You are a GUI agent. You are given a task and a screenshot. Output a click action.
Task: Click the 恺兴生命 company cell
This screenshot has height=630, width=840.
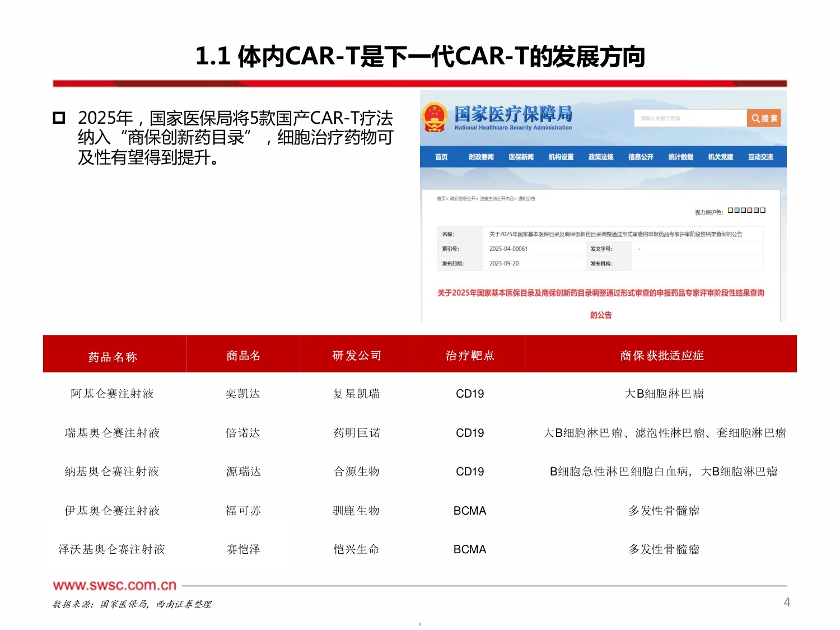pyautogui.click(x=357, y=549)
